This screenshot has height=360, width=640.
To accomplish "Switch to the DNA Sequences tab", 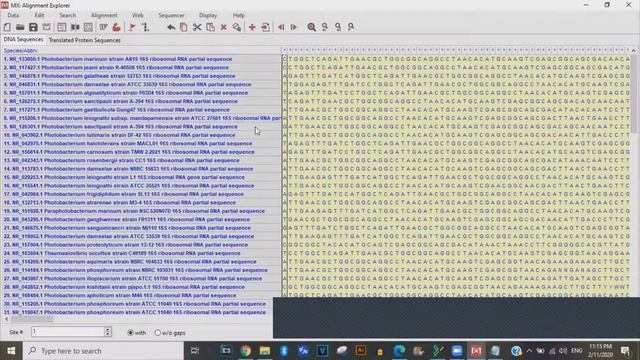I will tap(23, 40).
